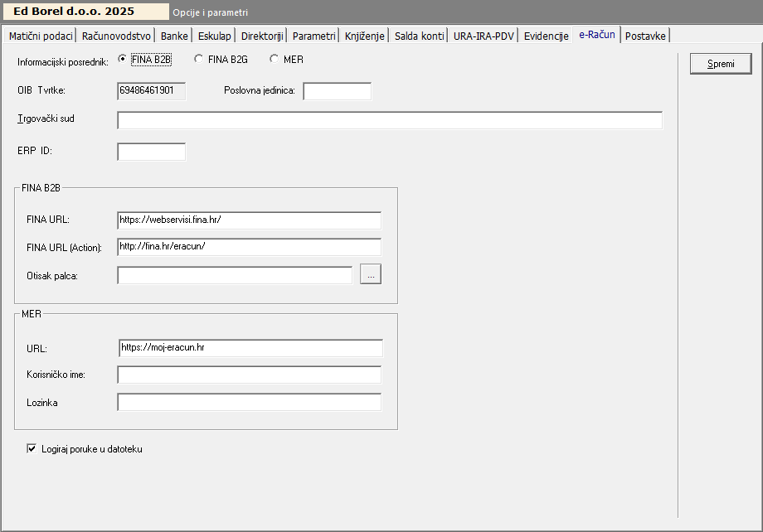This screenshot has width=763, height=532.
Task: Focus the MER Korisničko ime field
Action: tap(249, 375)
